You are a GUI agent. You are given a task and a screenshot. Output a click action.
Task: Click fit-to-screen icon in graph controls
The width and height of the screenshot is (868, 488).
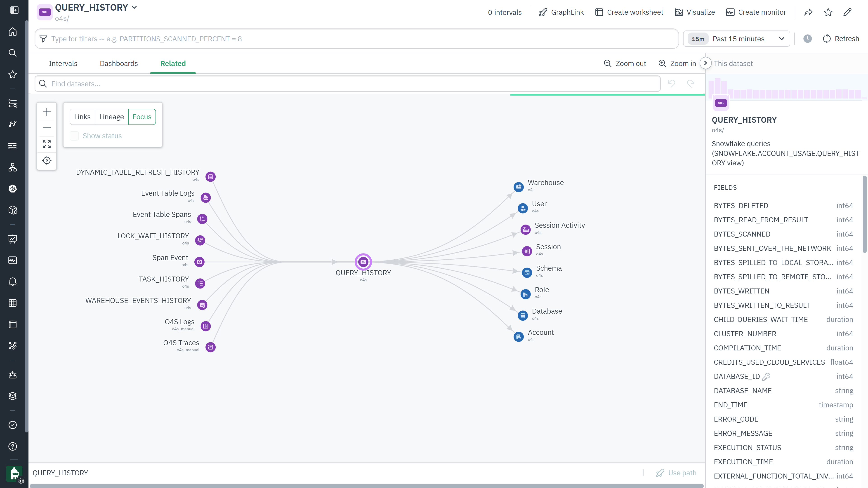pos(47,144)
